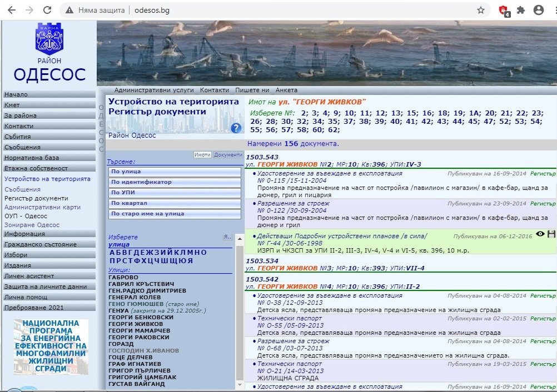557x392 pixels.
Task: Switch to the Документи tab
Action: (x=228, y=155)
